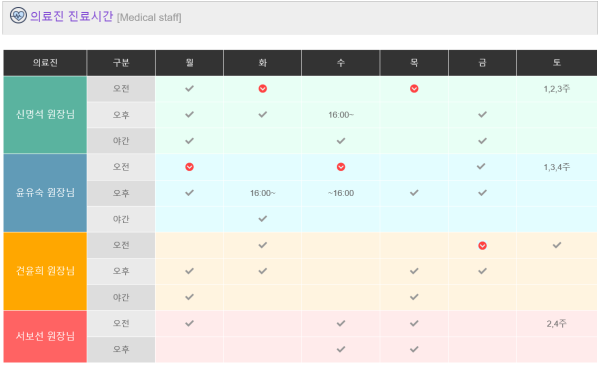Click red marker for 신명석 오전 화
The height and width of the screenshot is (366, 600).
coord(262,89)
